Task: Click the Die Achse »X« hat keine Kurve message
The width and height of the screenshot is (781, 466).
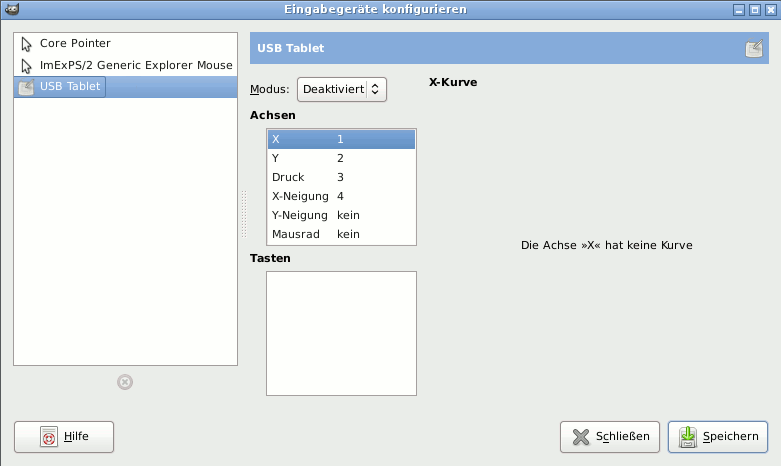Action: (x=607, y=245)
